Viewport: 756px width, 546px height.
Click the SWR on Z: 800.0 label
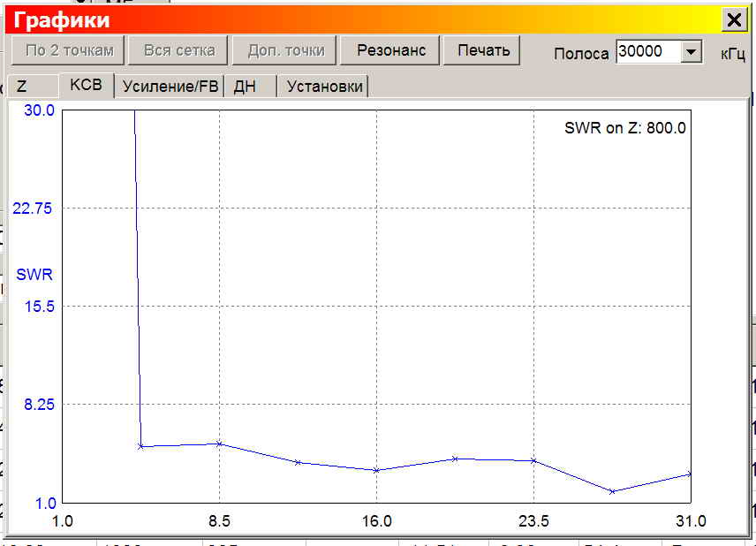[x=625, y=128]
